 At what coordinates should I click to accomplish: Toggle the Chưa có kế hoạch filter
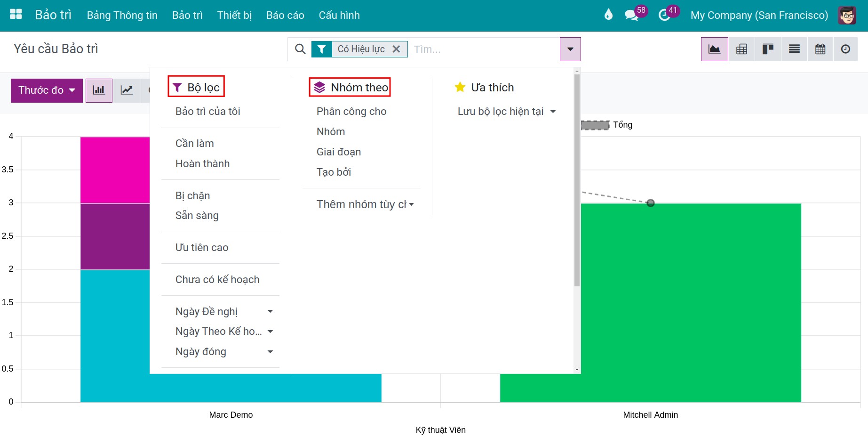point(217,280)
